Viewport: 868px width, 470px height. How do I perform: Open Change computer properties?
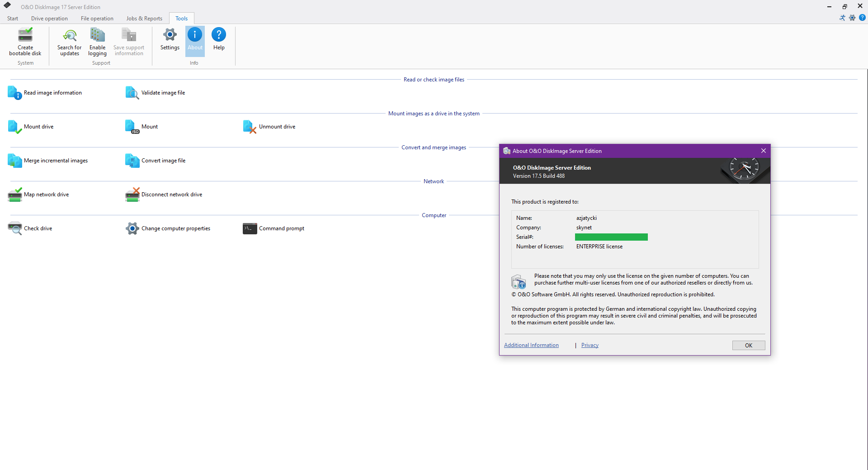pos(168,228)
